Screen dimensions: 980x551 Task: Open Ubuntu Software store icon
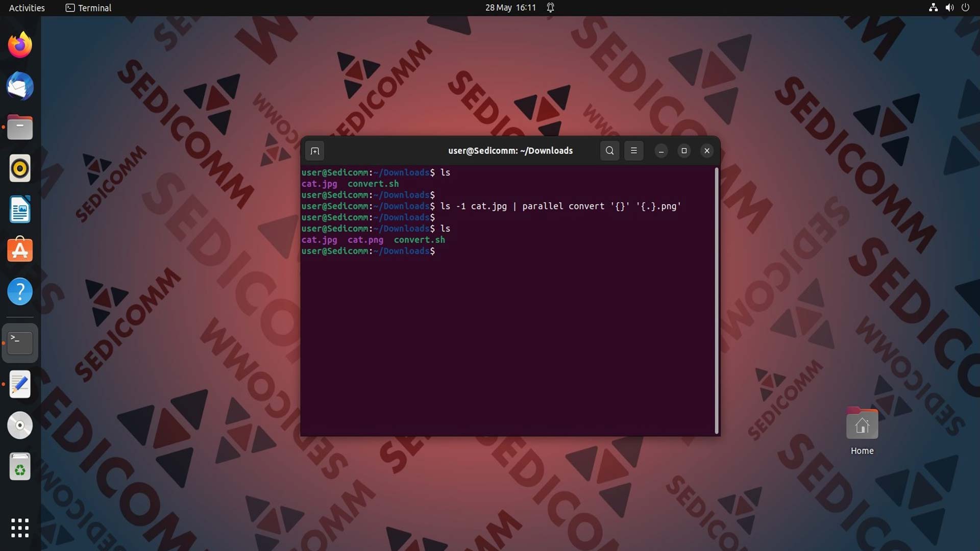coord(20,250)
